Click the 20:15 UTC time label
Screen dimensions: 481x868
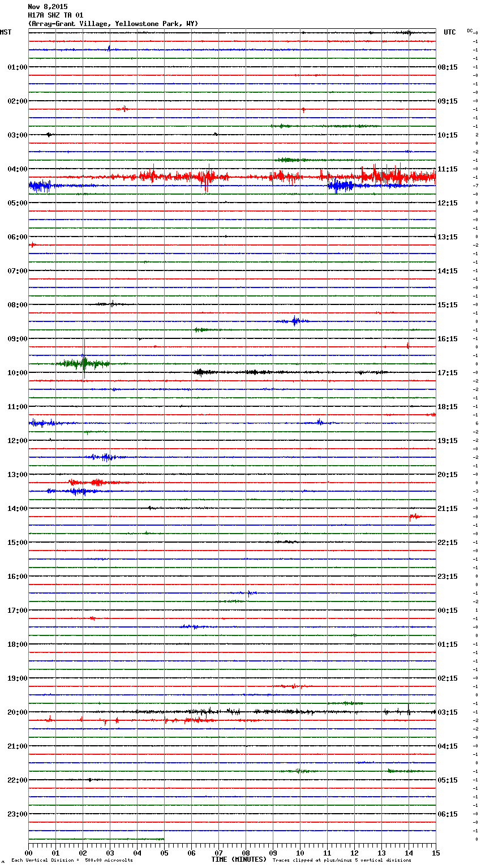[x=448, y=475]
